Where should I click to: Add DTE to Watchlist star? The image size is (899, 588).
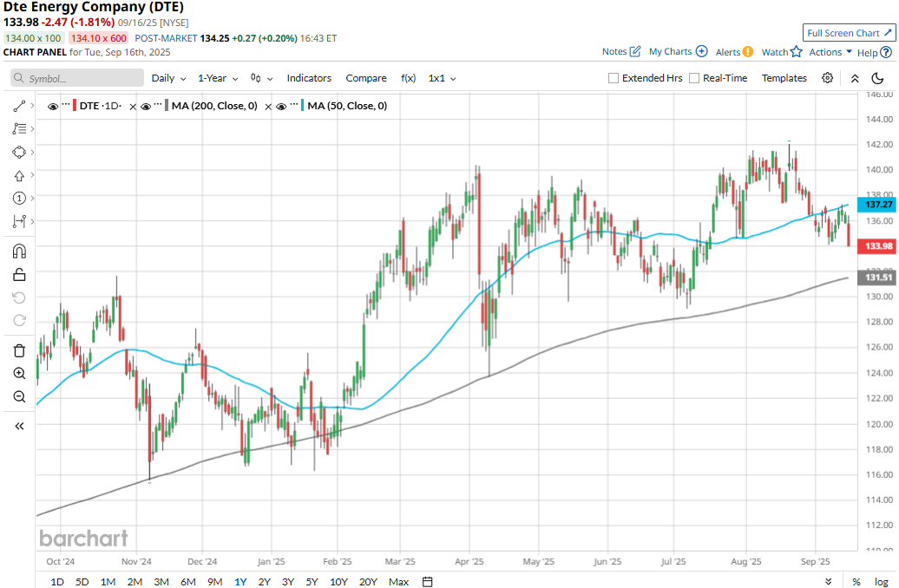(x=797, y=51)
